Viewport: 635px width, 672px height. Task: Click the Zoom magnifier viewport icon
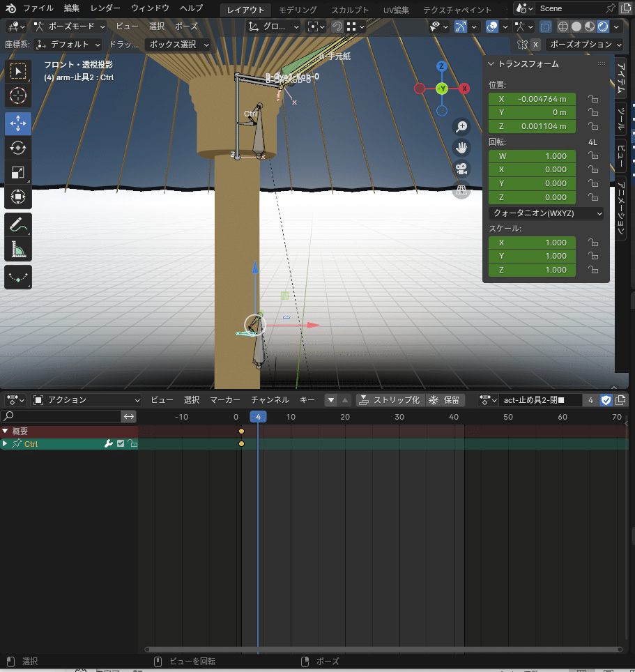pyautogui.click(x=461, y=127)
